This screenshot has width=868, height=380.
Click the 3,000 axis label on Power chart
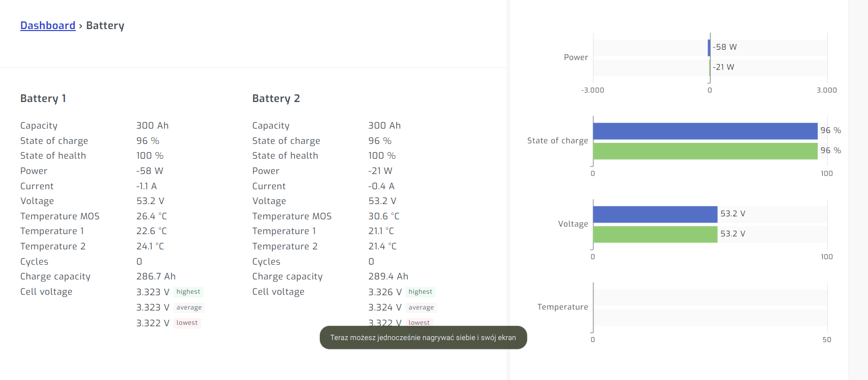click(x=827, y=90)
